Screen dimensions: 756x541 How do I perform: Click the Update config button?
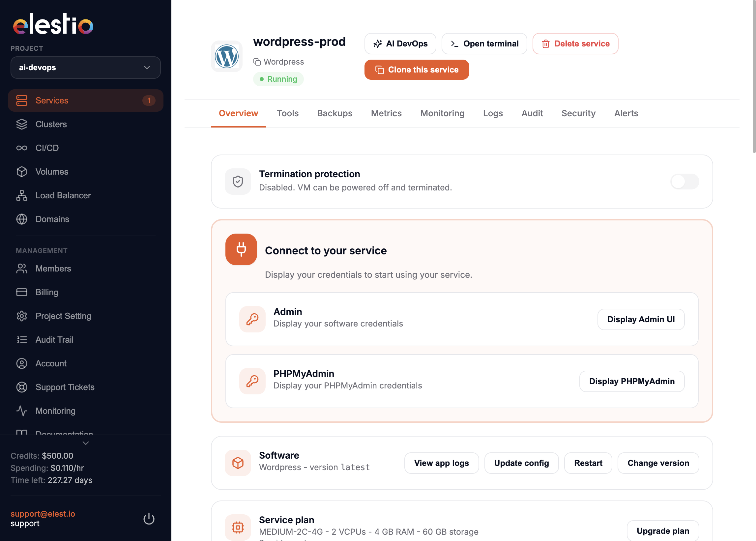(521, 463)
